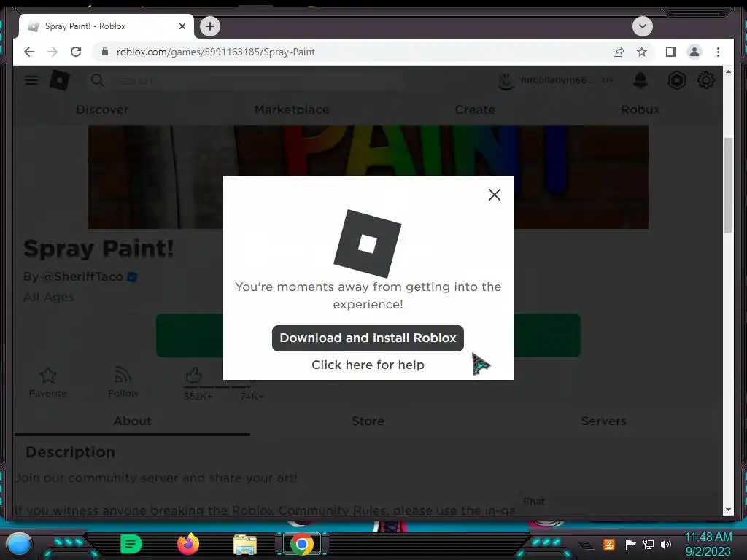Viewport: 747px width, 560px height.
Task: Close the Roblox download dialog
Action: tap(494, 194)
